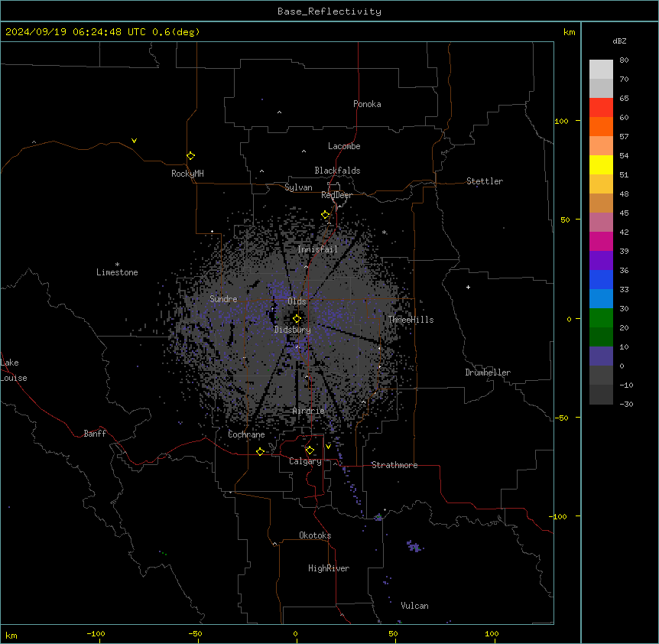Click the asterisk marker east of Innisfail
659x644 pixels.
[384, 232]
